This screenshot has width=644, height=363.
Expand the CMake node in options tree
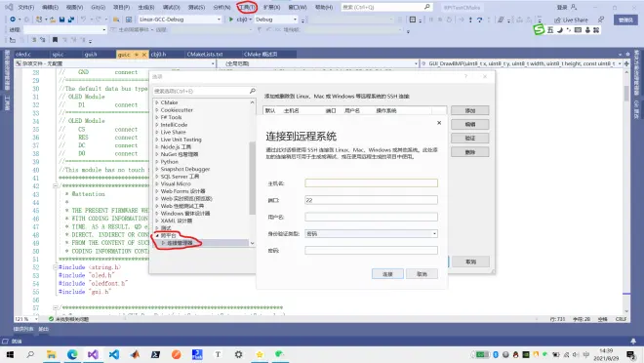(157, 102)
